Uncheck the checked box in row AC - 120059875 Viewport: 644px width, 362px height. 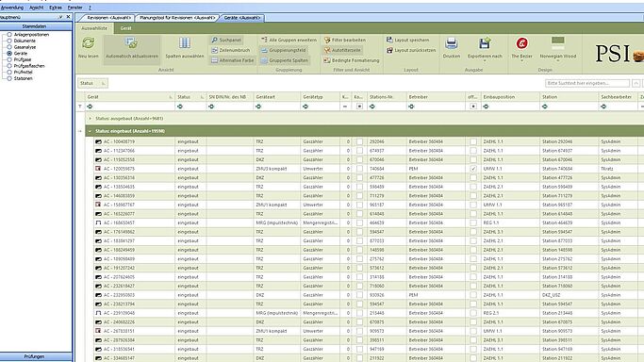click(x=473, y=169)
